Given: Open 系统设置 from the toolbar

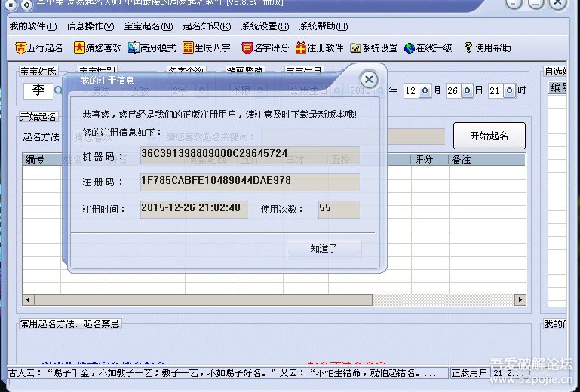Looking at the screenshot, I should click(373, 47).
